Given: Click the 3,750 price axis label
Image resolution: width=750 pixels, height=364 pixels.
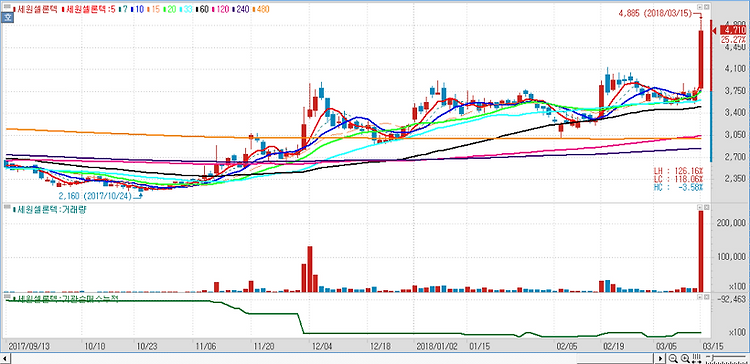Looking at the screenshot, I should coord(736,91).
